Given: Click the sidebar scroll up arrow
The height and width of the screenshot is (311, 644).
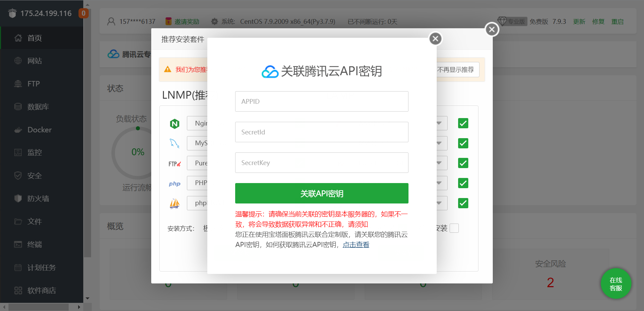Looking at the screenshot, I should coord(87,5).
